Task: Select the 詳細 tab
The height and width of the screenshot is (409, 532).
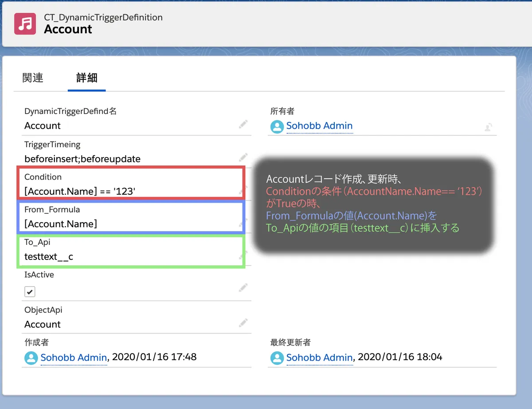Action: [x=87, y=78]
